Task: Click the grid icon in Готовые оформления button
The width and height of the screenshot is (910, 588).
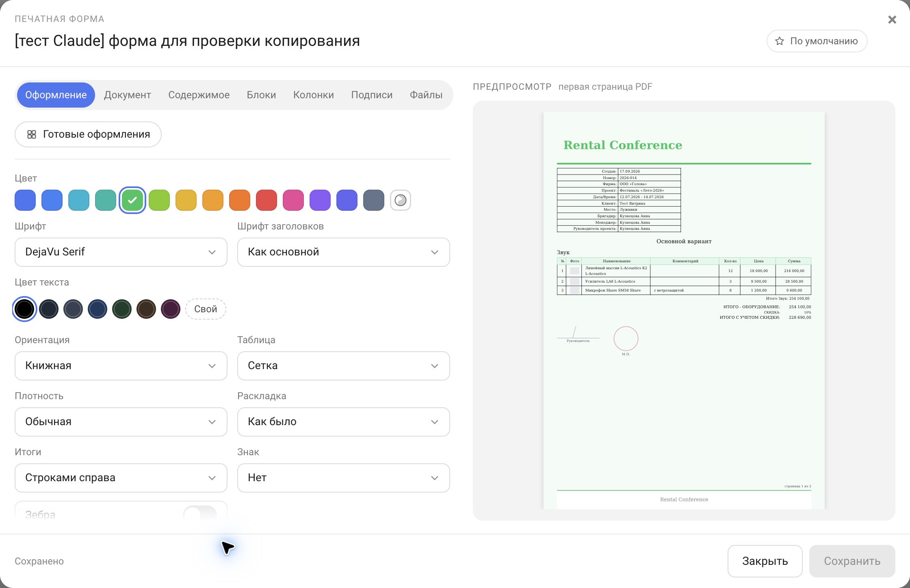Action: click(x=32, y=134)
